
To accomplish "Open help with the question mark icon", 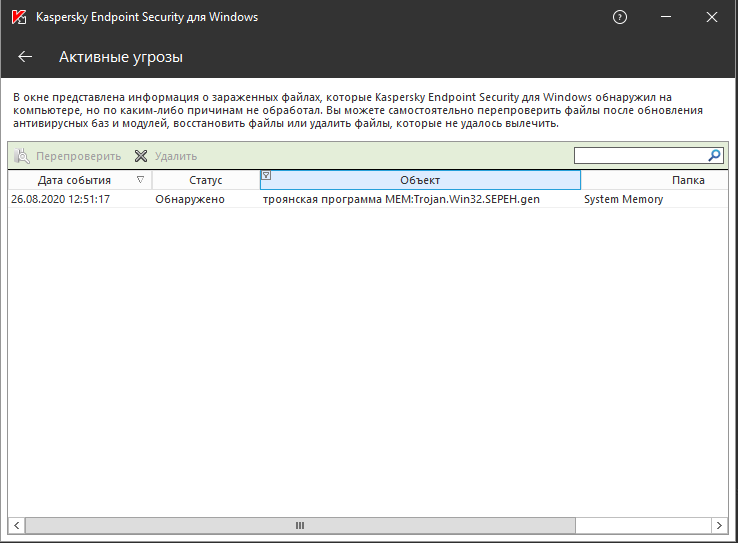I will click(x=620, y=17).
